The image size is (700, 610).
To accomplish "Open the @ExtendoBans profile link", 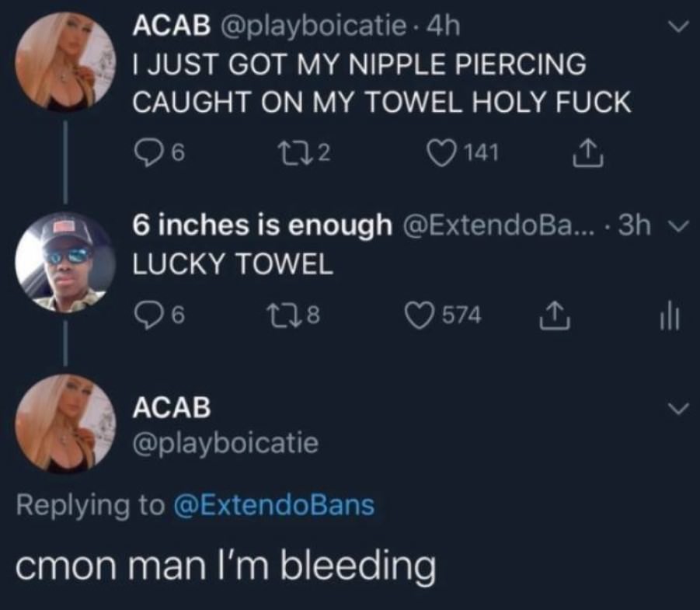I will 273,506.
